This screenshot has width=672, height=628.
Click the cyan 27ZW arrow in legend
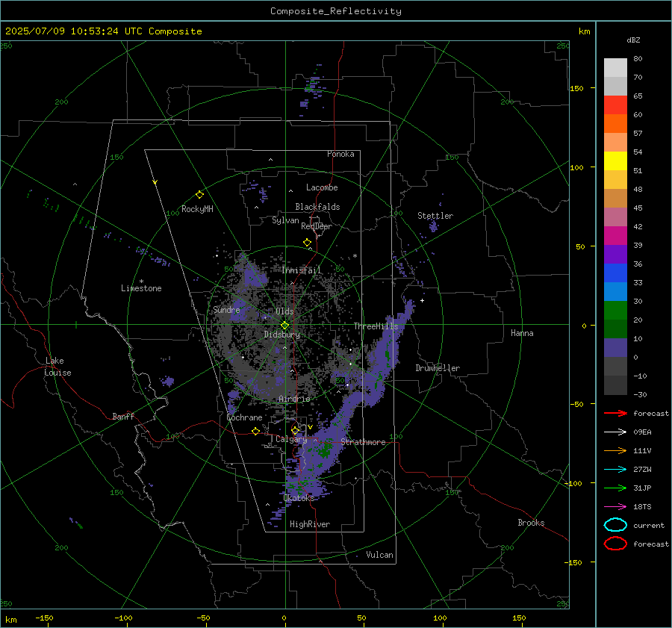point(615,469)
